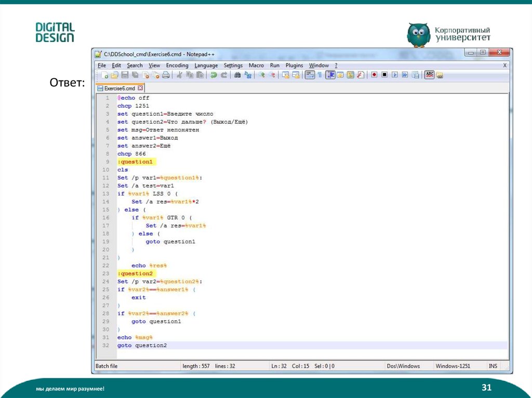Image resolution: width=532 pixels, height=398 pixels.
Task: Click the Cut scissors icon
Action: tap(179, 75)
